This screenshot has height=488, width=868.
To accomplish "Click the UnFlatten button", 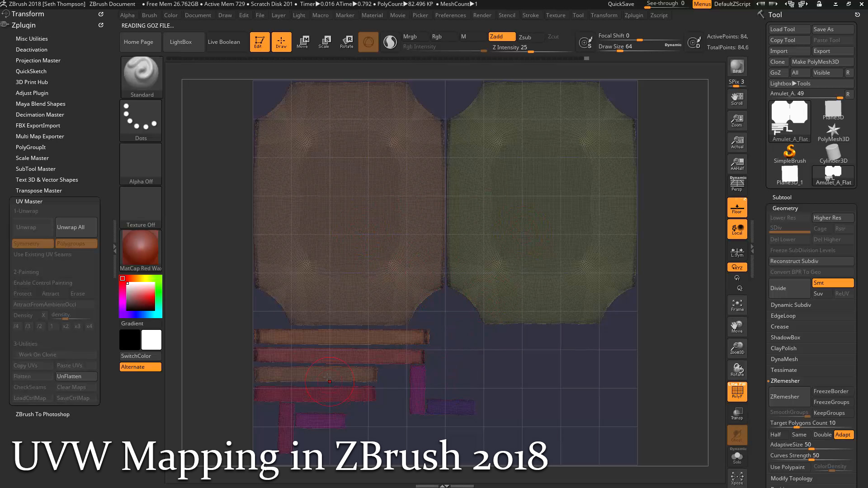I will pyautogui.click(x=76, y=376).
